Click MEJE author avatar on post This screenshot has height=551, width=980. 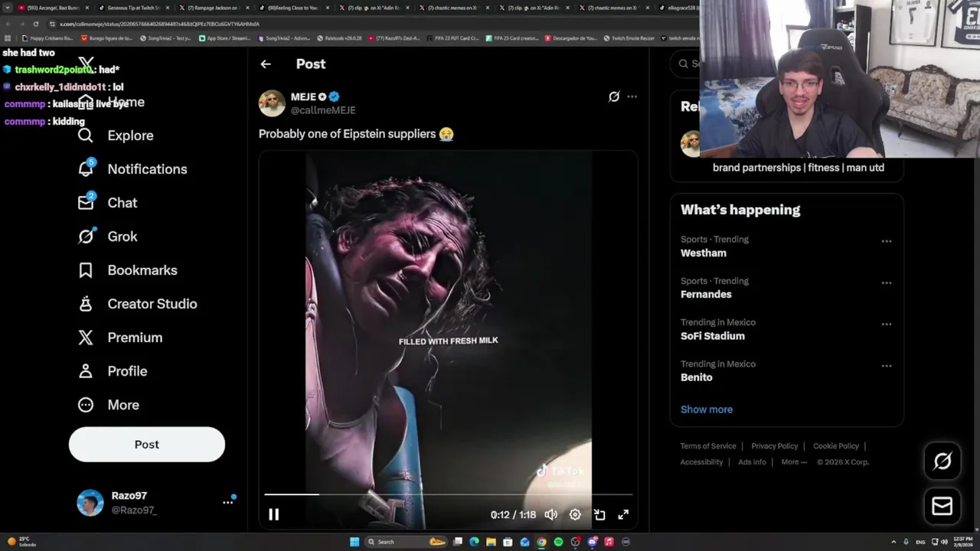272,103
